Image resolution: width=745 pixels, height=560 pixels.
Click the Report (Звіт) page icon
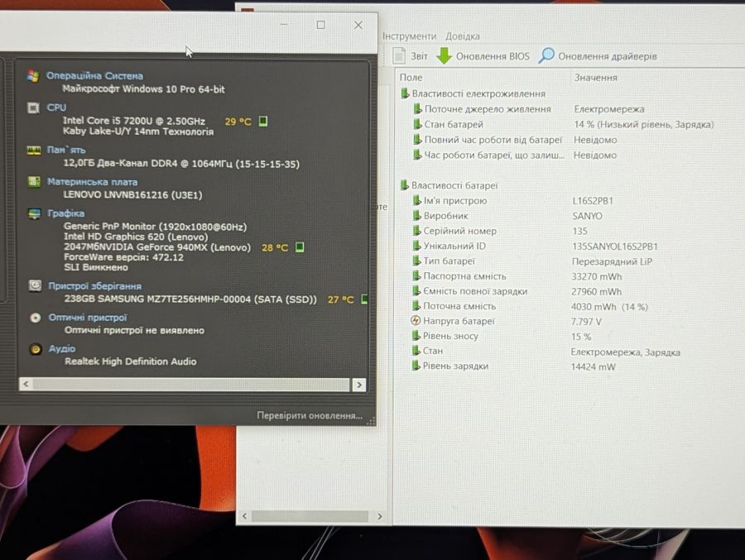point(399,55)
